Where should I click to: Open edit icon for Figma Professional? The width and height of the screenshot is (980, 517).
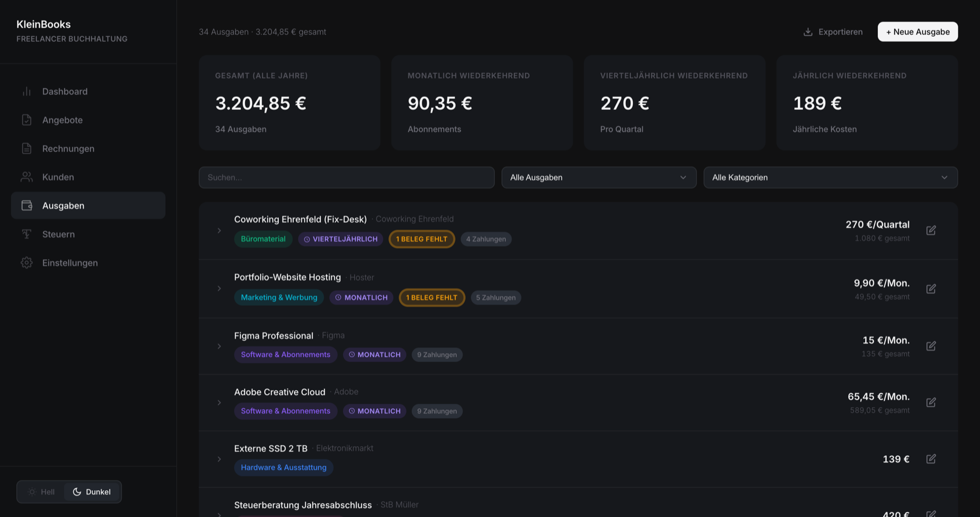click(931, 346)
